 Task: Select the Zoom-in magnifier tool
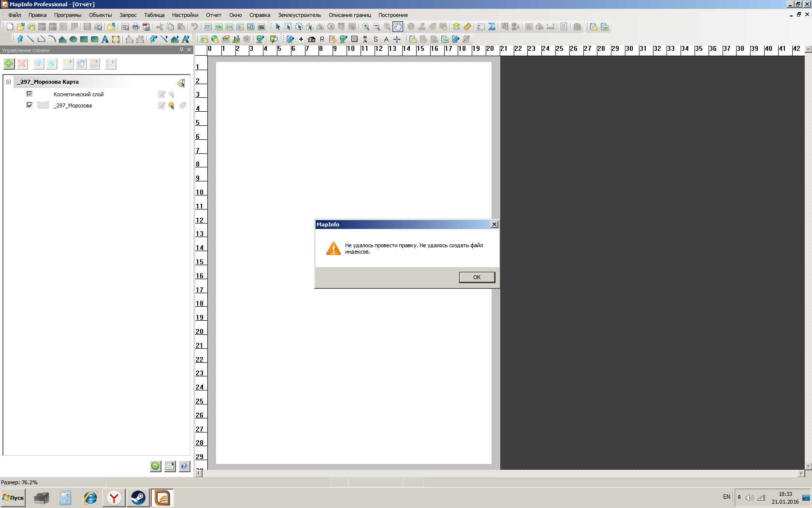(366, 27)
